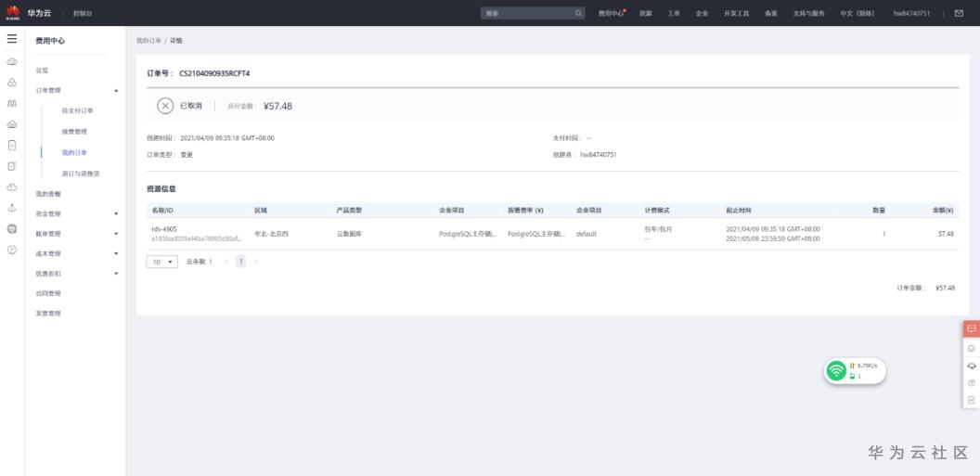Screen dimensions: 980x476
Task: Open the mail envelope icon in the top bar
Action: click(959, 13)
